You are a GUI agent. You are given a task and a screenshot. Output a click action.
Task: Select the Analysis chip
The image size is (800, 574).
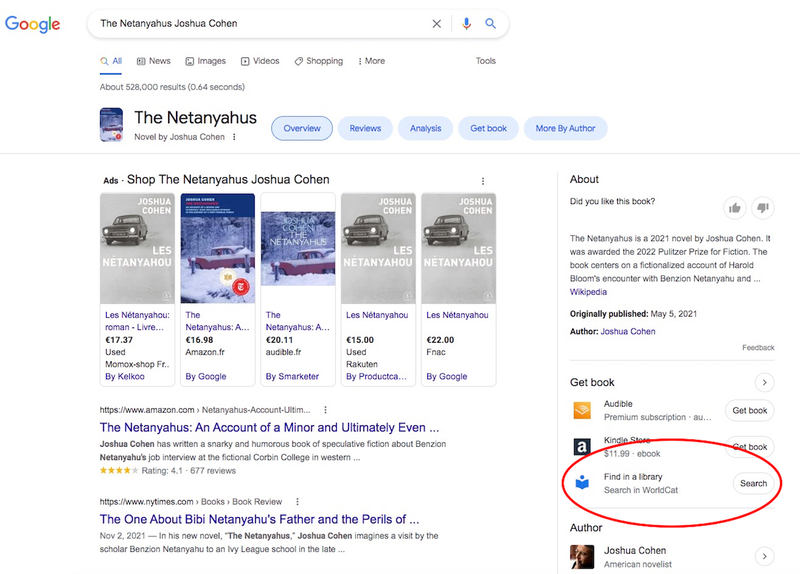click(426, 128)
